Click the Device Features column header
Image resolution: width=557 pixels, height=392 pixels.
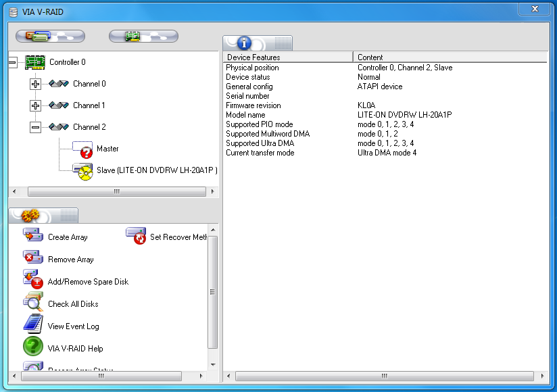[x=288, y=57]
